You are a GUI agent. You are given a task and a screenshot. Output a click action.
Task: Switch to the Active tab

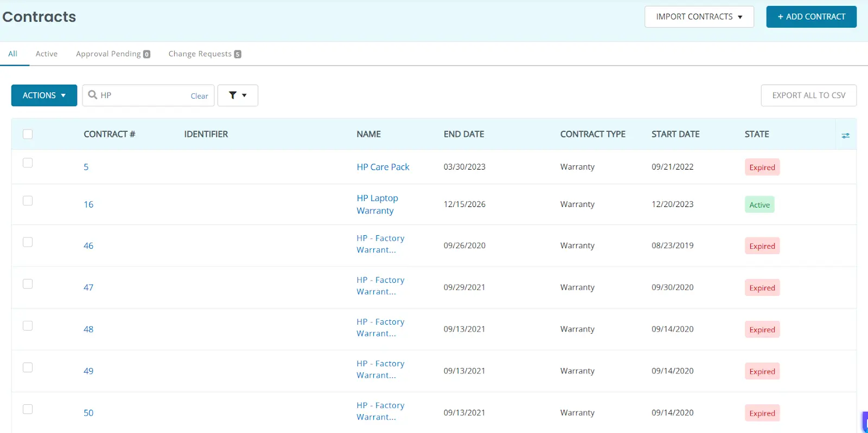click(x=47, y=54)
